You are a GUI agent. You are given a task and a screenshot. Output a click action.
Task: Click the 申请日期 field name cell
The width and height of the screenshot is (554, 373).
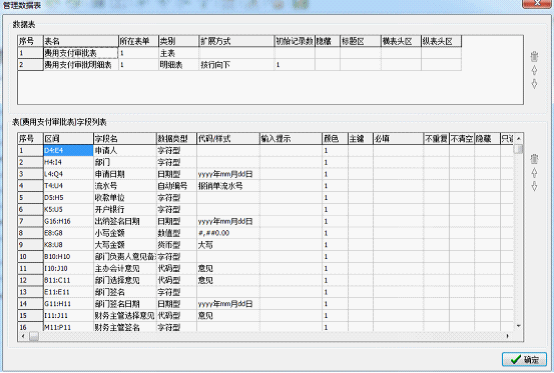point(124,174)
